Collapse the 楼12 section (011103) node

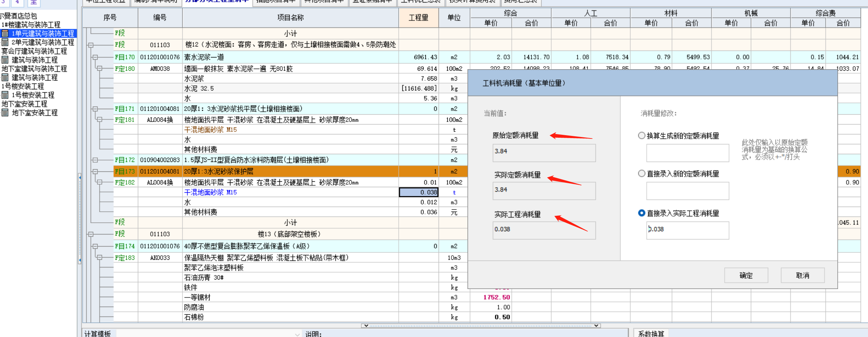[91, 45]
